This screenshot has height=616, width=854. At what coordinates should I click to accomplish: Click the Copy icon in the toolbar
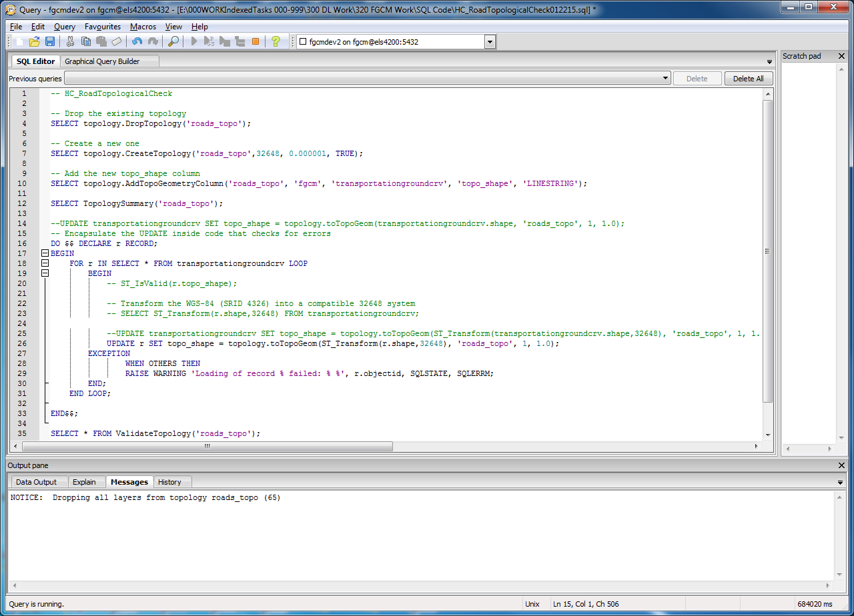(85, 42)
